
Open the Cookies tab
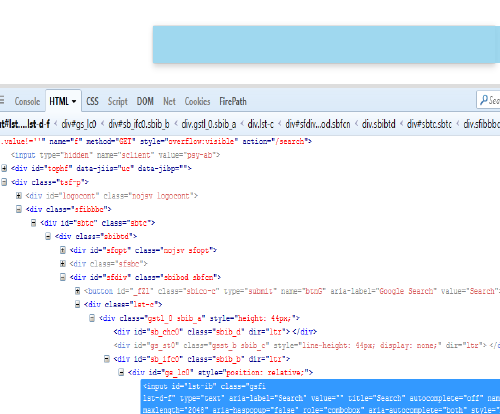click(197, 101)
